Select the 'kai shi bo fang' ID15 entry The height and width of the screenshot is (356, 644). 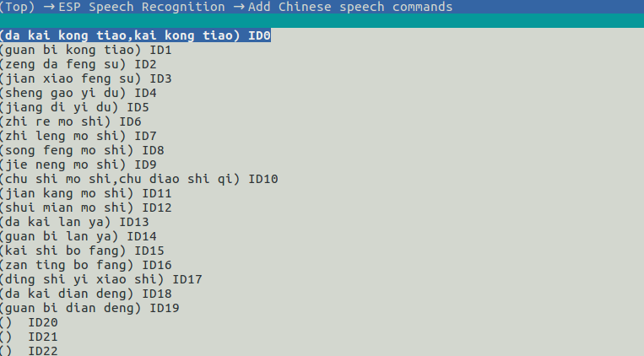(x=82, y=251)
